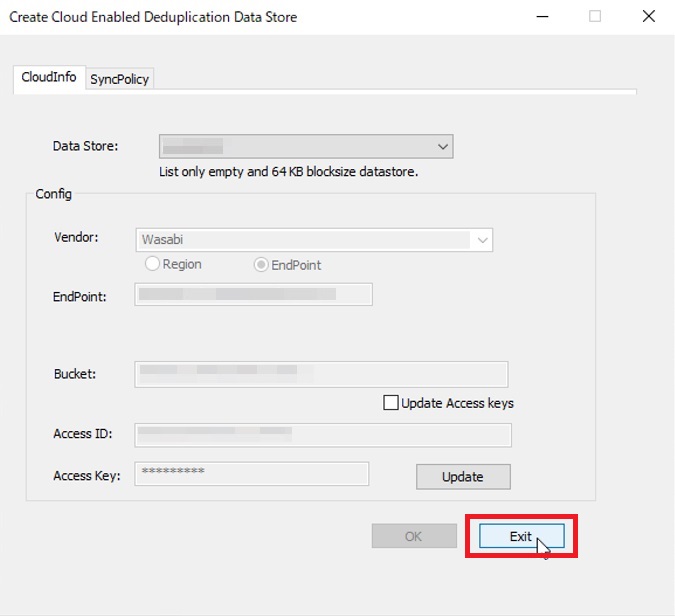Click the disabled maximize window icon
Screen dimensions: 675x616
[x=595, y=17]
